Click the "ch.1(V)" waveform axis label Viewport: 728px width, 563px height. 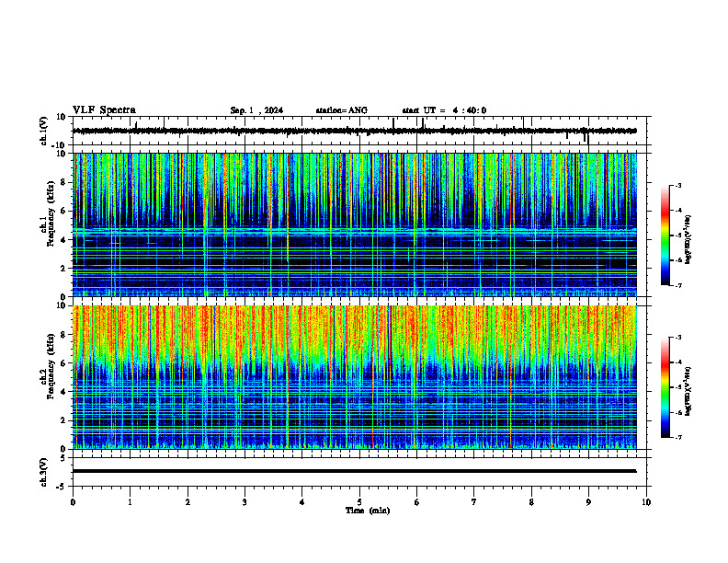coord(43,131)
